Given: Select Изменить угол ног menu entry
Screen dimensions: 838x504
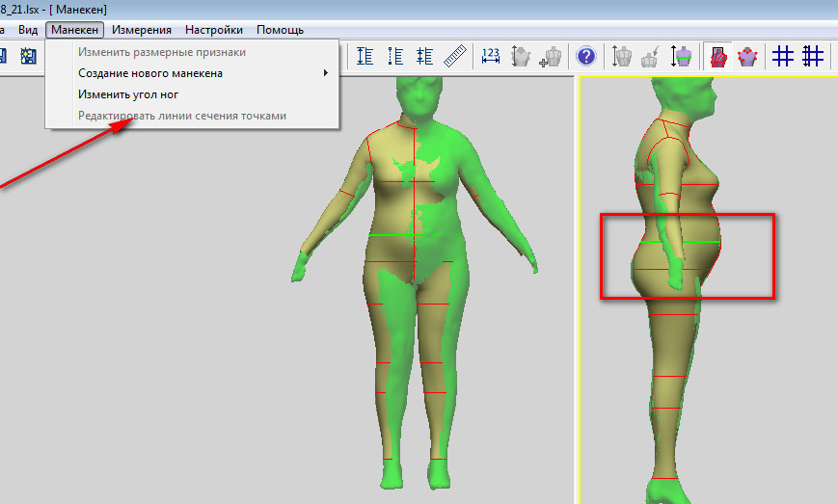Looking at the screenshot, I should point(128,94).
